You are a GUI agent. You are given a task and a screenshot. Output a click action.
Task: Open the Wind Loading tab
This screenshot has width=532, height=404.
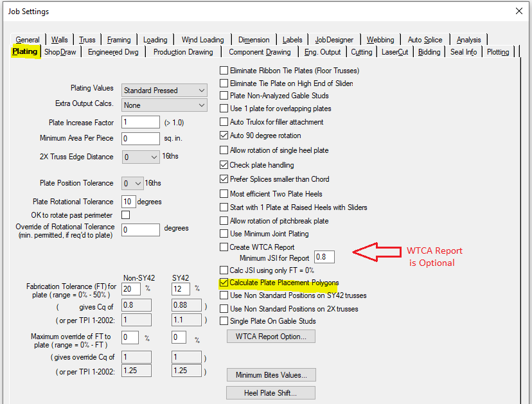202,40
